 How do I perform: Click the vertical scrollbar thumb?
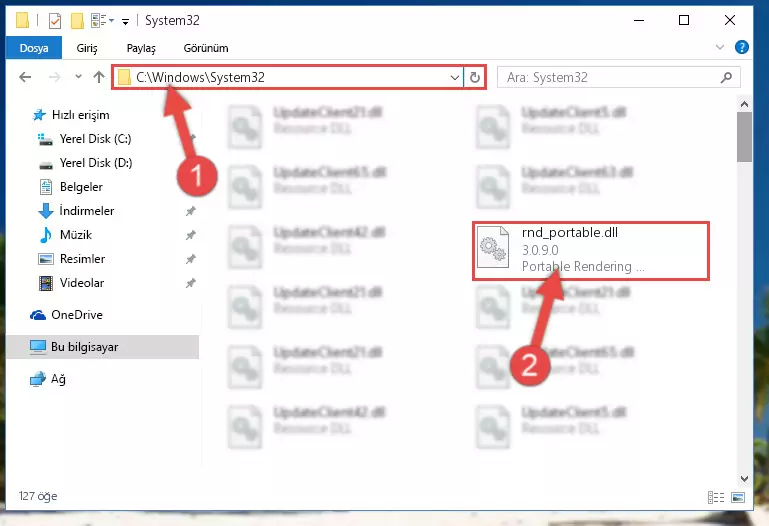point(744,137)
